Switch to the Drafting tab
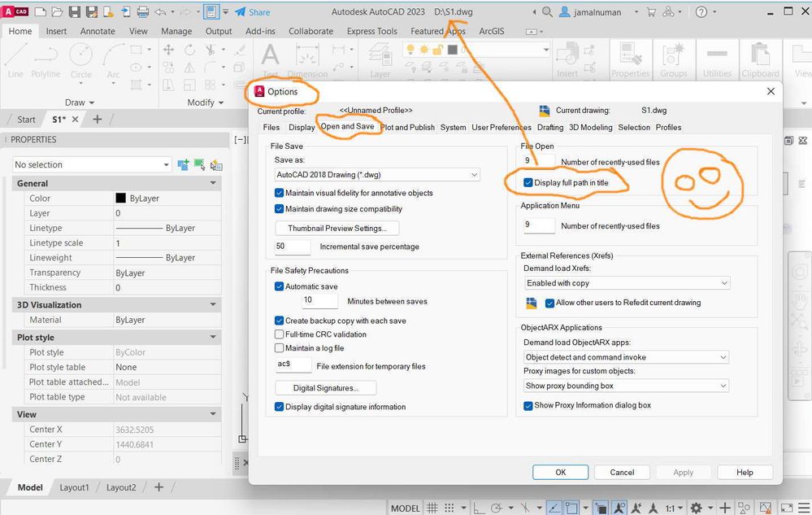Viewport: 812px width, 515px height. point(550,128)
